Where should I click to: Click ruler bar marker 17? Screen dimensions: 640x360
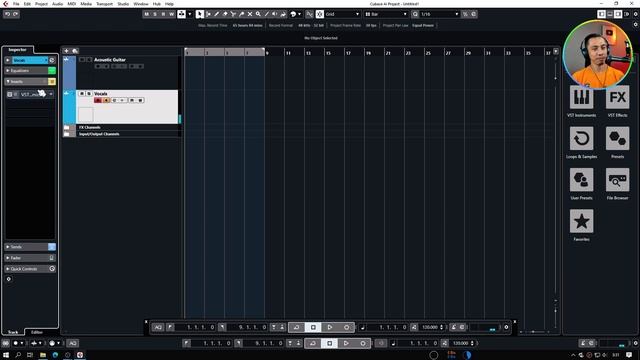[x=348, y=53]
